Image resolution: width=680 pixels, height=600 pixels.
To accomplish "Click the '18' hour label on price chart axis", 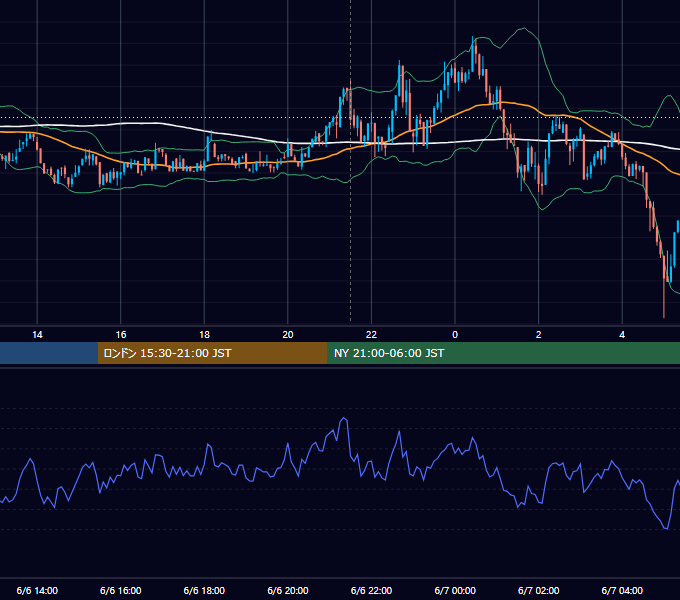I will click(204, 335).
